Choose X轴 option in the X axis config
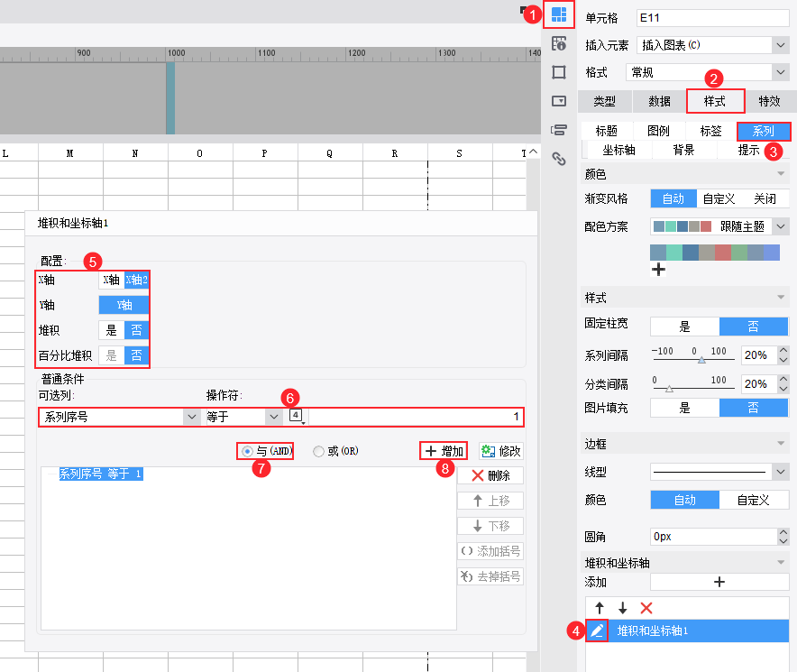This screenshot has width=797, height=672. [x=111, y=280]
